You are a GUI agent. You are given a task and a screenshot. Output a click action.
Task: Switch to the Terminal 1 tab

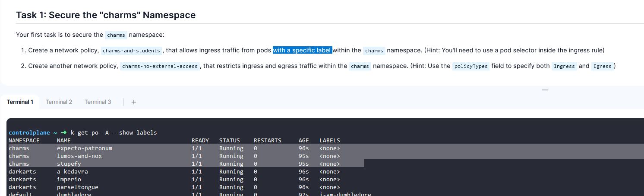point(20,102)
